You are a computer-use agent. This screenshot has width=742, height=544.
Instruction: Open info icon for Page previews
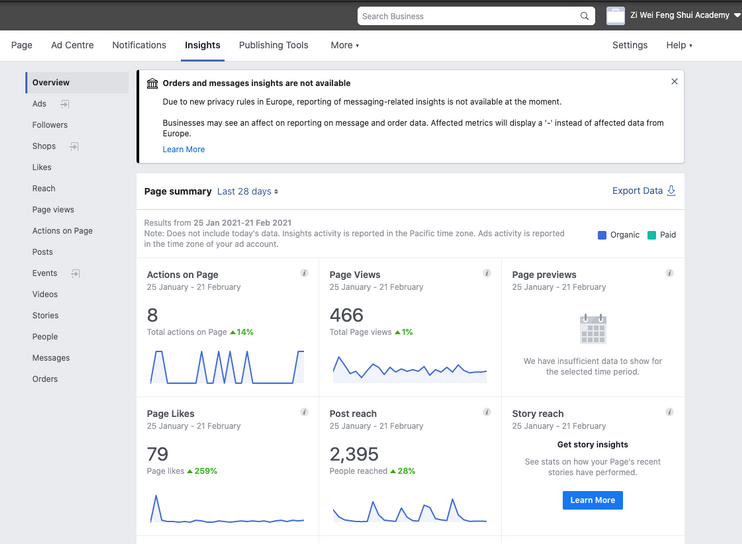(670, 273)
